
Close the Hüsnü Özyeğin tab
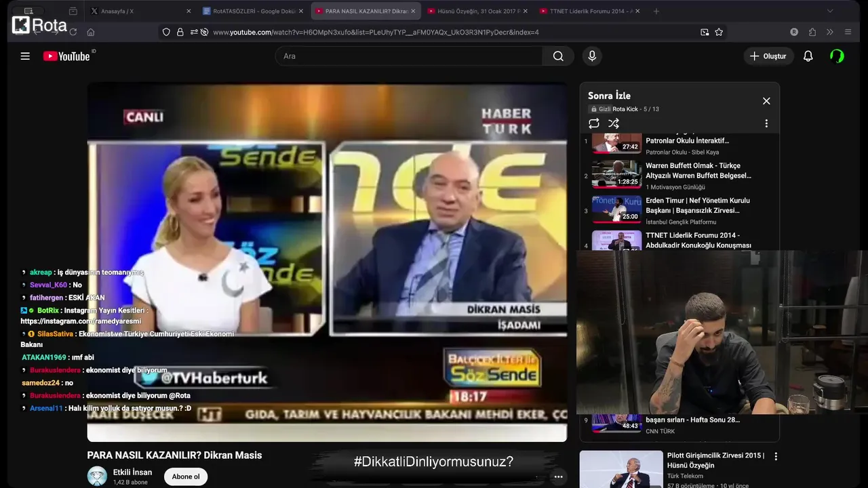tap(526, 12)
